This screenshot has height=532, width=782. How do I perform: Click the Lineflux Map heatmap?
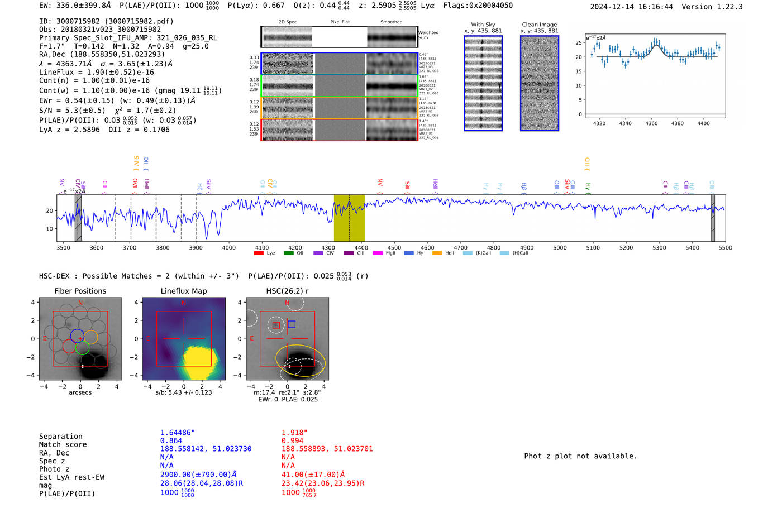[x=184, y=339]
